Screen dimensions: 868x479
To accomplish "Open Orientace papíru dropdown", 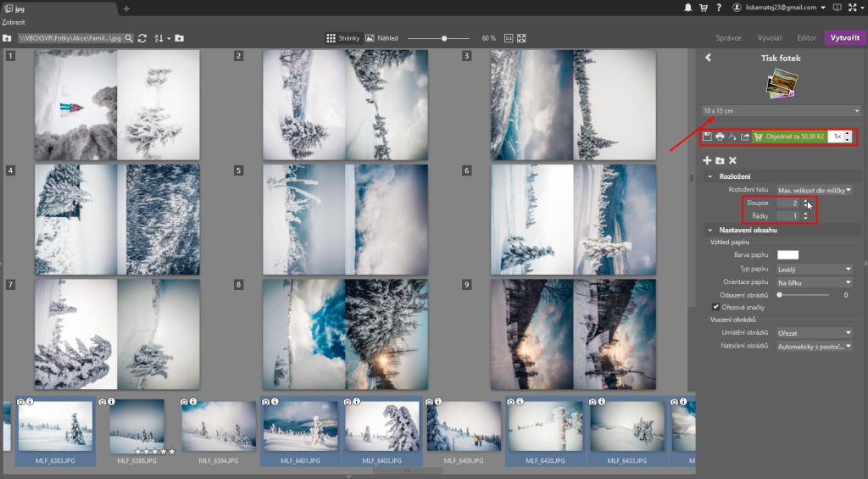I will 815,282.
